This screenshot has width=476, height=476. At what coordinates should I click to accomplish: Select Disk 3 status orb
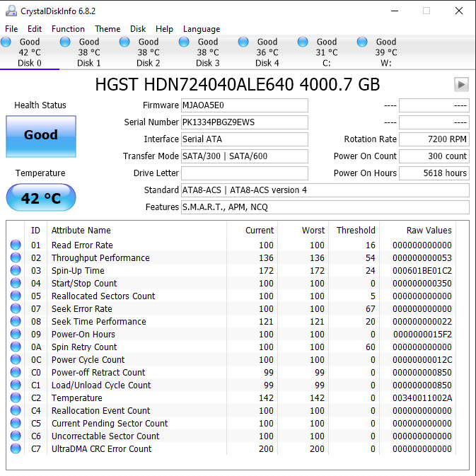click(184, 42)
